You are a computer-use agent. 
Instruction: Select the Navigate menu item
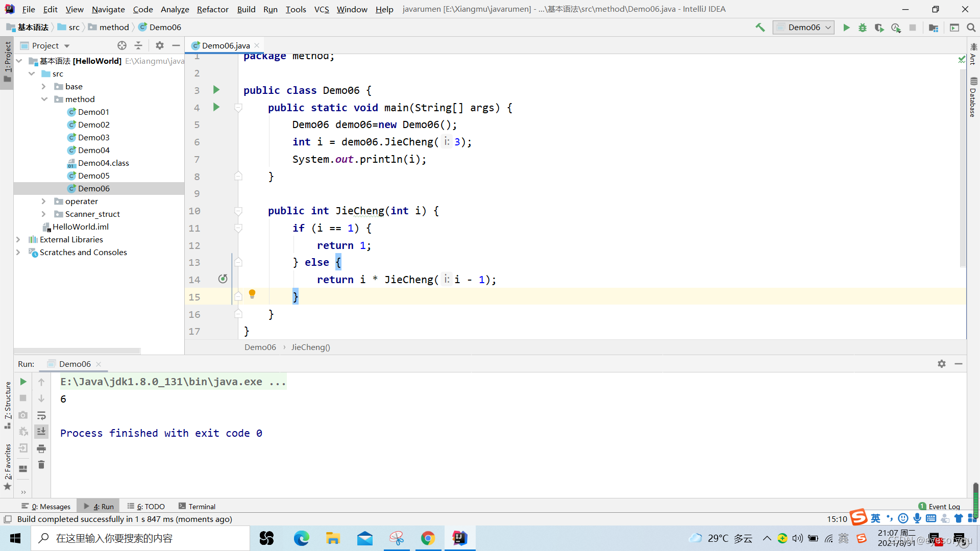[x=108, y=9]
